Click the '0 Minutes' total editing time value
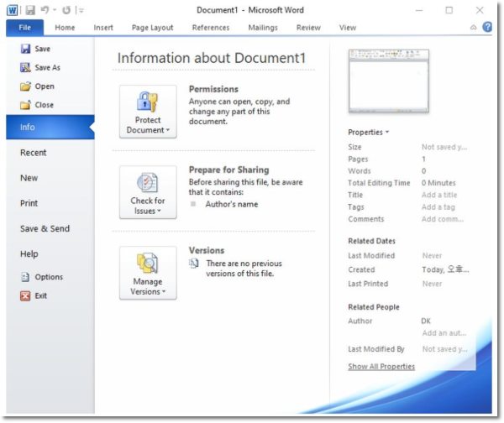This screenshot has height=423, width=504. tap(438, 183)
